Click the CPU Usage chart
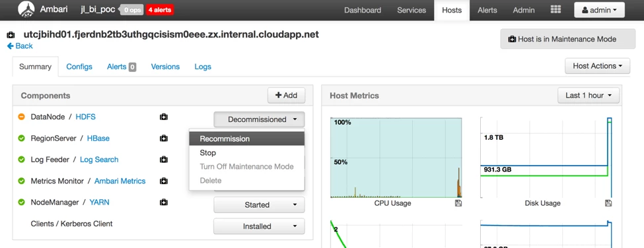644x248 pixels. pyautogui.click(x=396, y=158)
